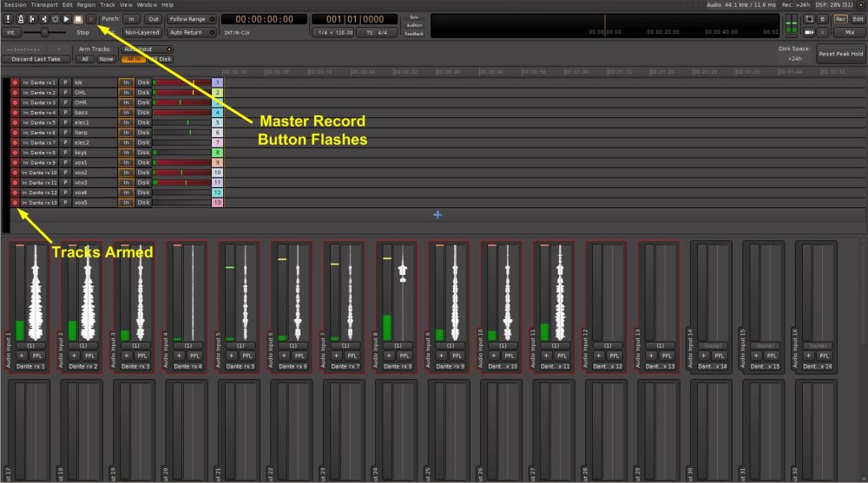Open the Auto Return dropdown
The image size is (868, 483).
point(188,32)
